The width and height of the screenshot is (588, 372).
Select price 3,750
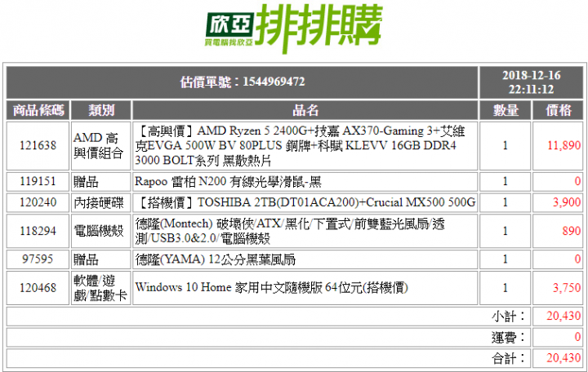pos(567,288)
